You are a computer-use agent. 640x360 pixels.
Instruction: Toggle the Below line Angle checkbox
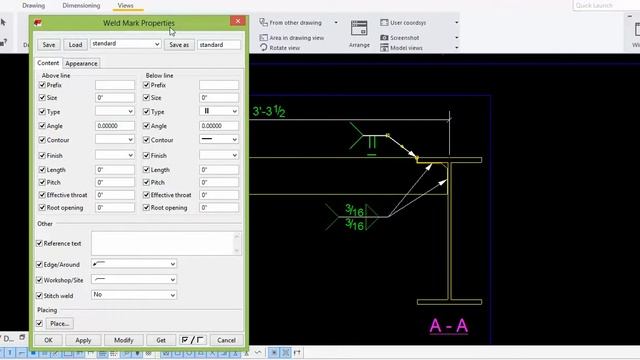146,126
